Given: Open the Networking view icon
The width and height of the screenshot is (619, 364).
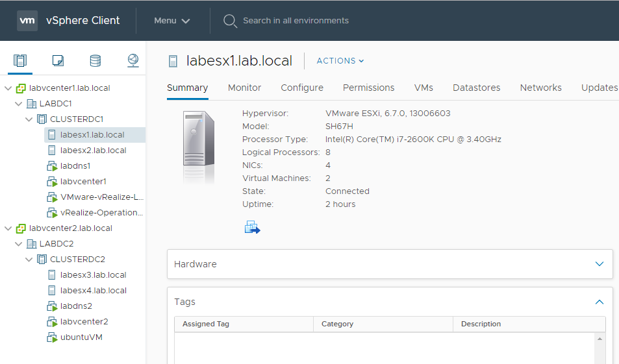Looking at the screenshot, I should (x=133, y=61).
